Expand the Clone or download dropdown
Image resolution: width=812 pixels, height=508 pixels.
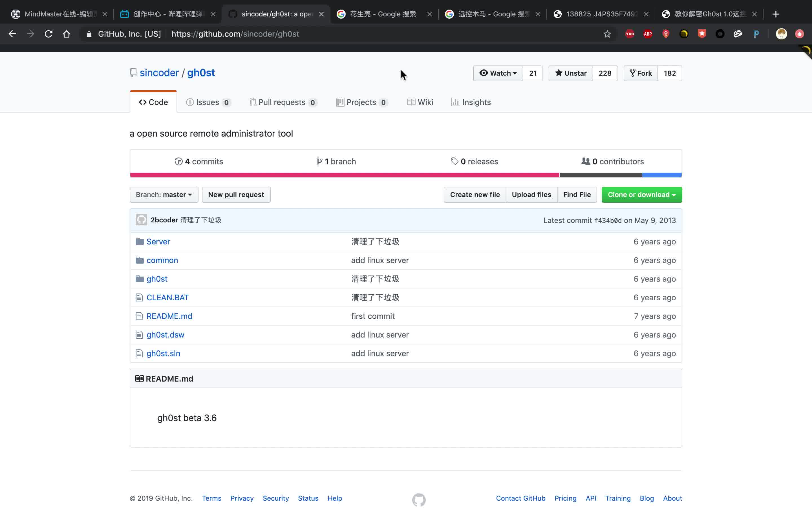tap(641, 194)
